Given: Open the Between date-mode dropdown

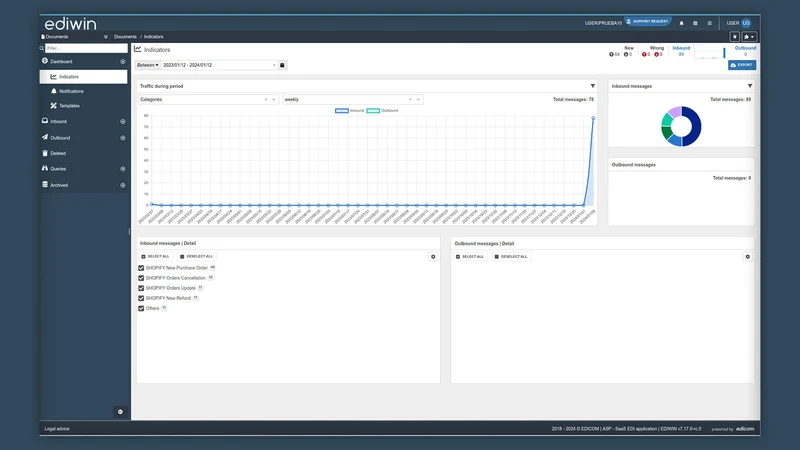Looking at the screenshot, I should point(147,65).
